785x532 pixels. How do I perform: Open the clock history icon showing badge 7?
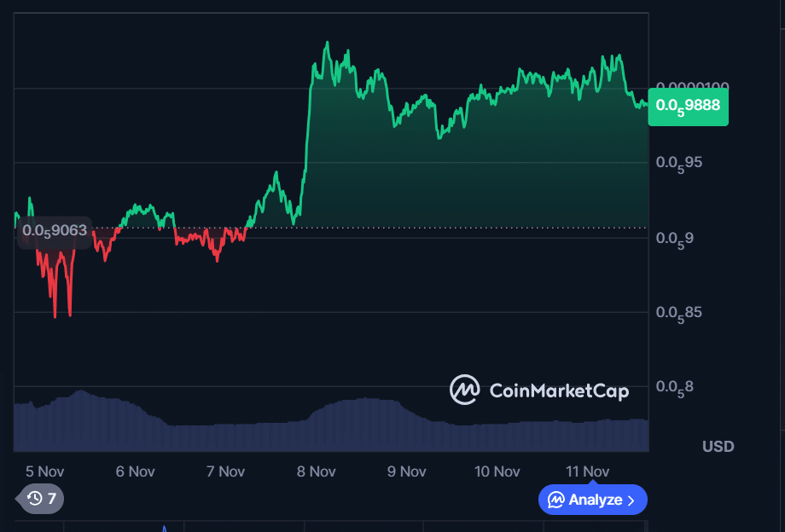(34, 500)
